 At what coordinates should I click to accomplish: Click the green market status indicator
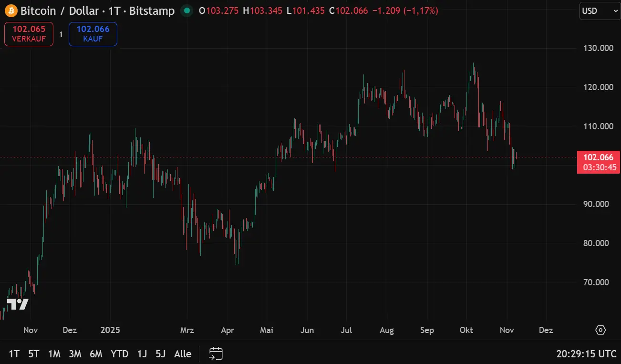click(x=187, y=10)
